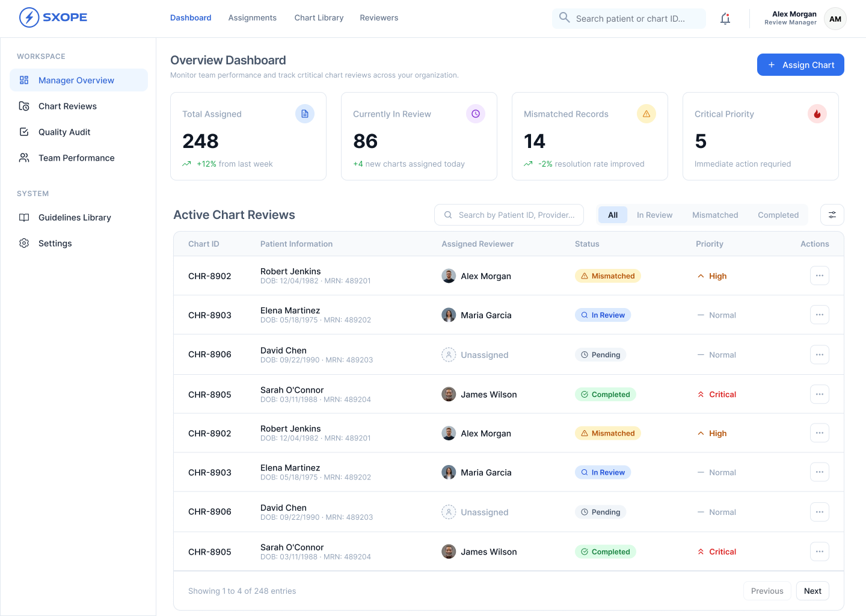Open the actions menu for the first CHR-8903 row
The image size is (866, 616).
click(820, 315)
